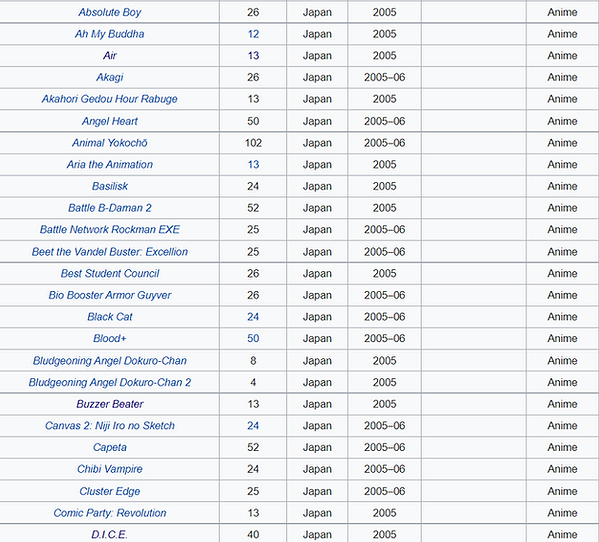Image resolution: width=599 pixels, height=542 pixels.
Task: Open the Cluster Edge link
Action: pyautogui.click(x=110, y=491)
